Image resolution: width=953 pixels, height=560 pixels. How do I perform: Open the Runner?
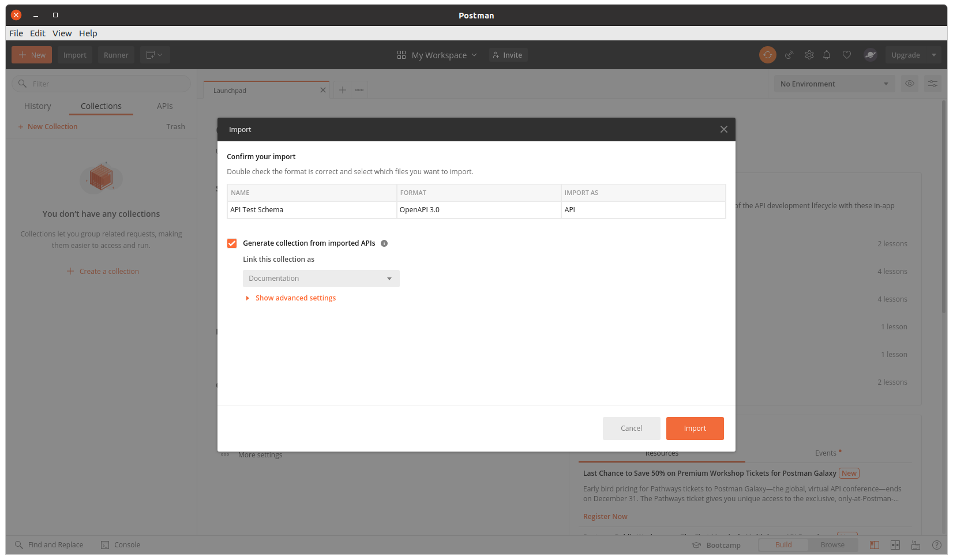(116, 55)
